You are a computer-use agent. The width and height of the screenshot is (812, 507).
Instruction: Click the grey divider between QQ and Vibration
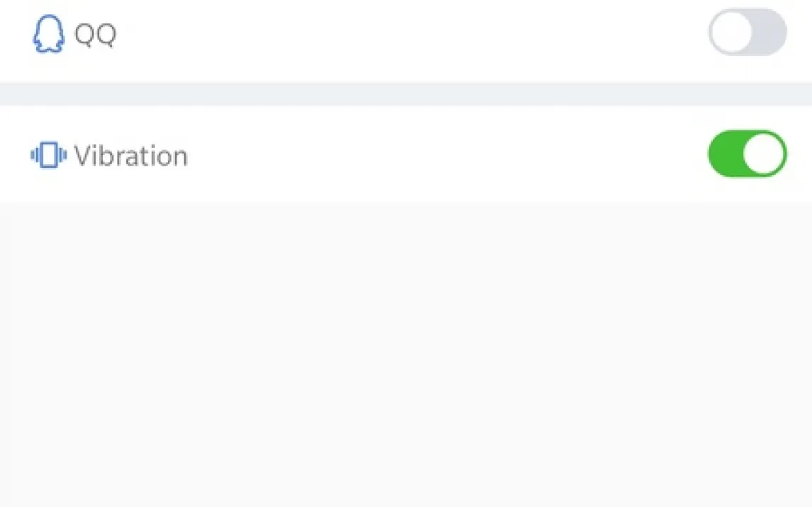coord(406,93)
